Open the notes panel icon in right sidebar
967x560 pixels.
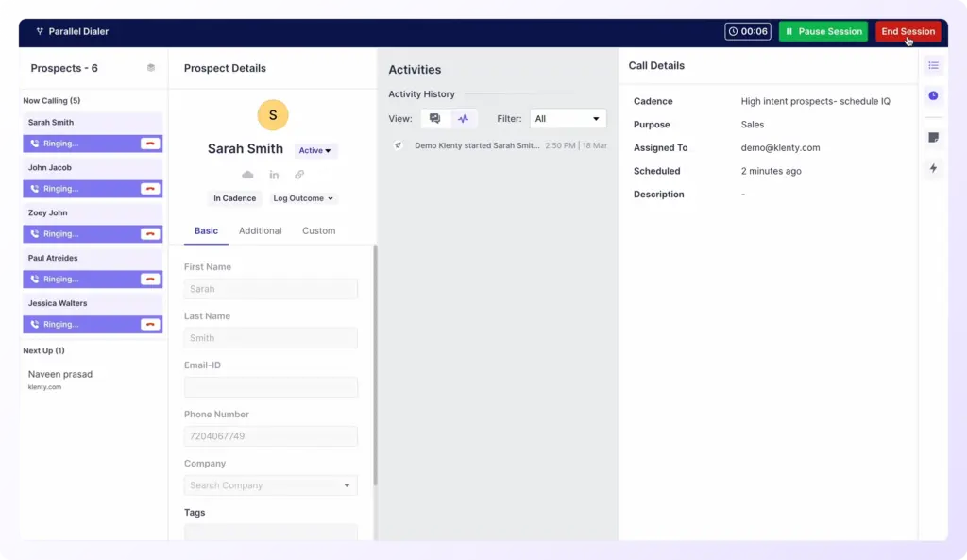[933, 136]
